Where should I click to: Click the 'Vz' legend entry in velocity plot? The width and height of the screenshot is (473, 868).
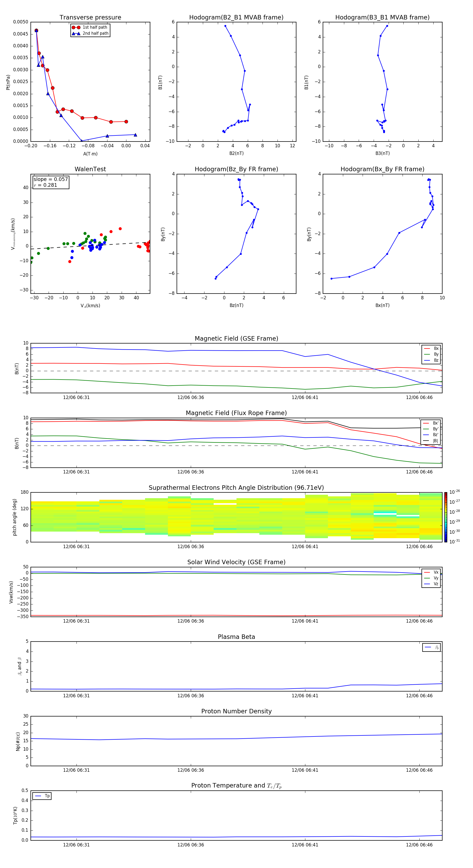[431, 584]
